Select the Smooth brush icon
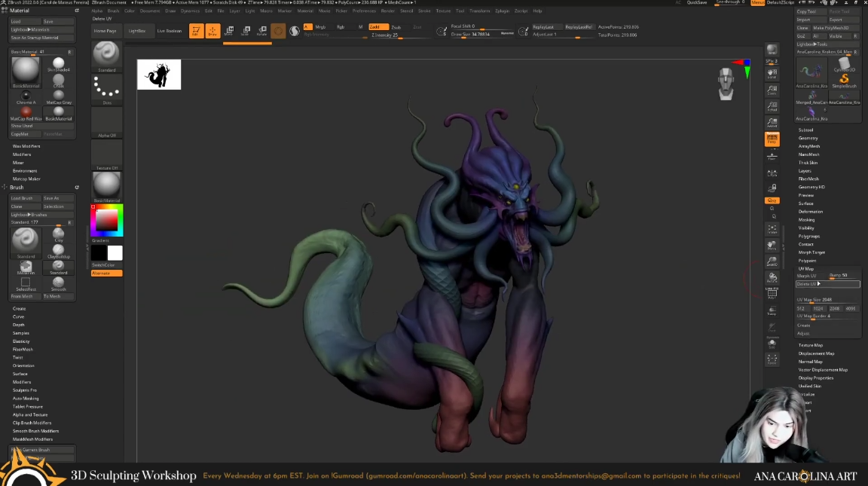 (58, 283)
